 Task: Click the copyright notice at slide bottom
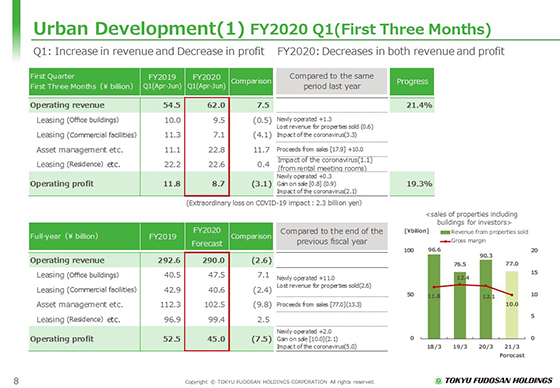280,382
